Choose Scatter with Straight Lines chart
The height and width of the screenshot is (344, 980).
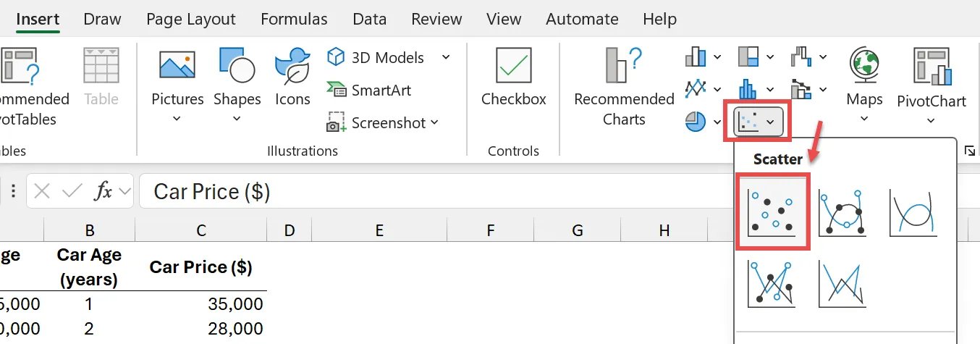pyautogui.click(x=842, y=283)
